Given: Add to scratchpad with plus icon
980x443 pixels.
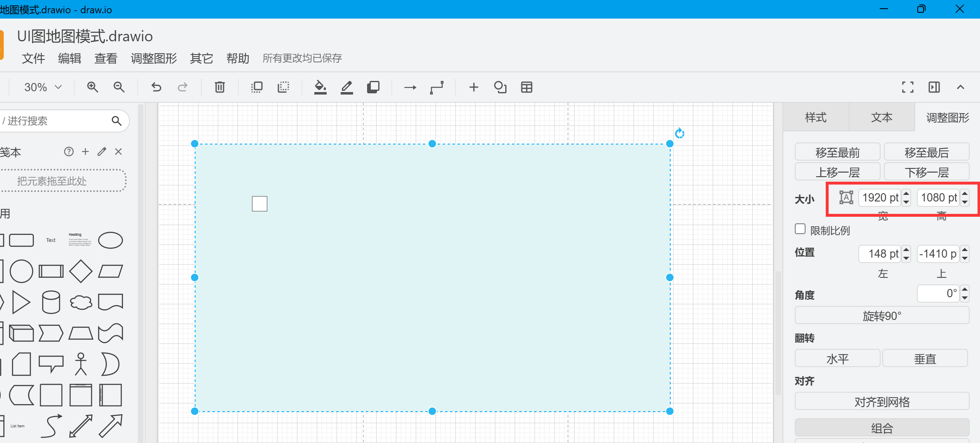Looking at the screenshot, I should pyautogui.click(x=85, y=152).
